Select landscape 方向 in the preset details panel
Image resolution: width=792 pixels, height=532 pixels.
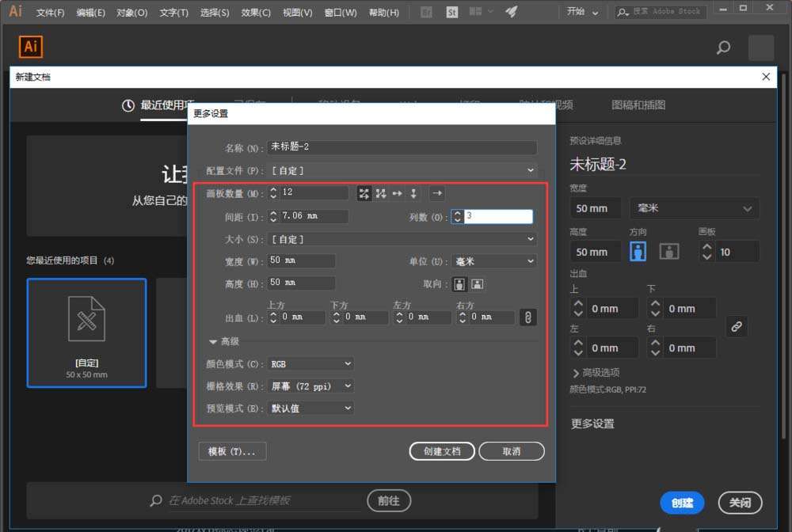[669, 252]
